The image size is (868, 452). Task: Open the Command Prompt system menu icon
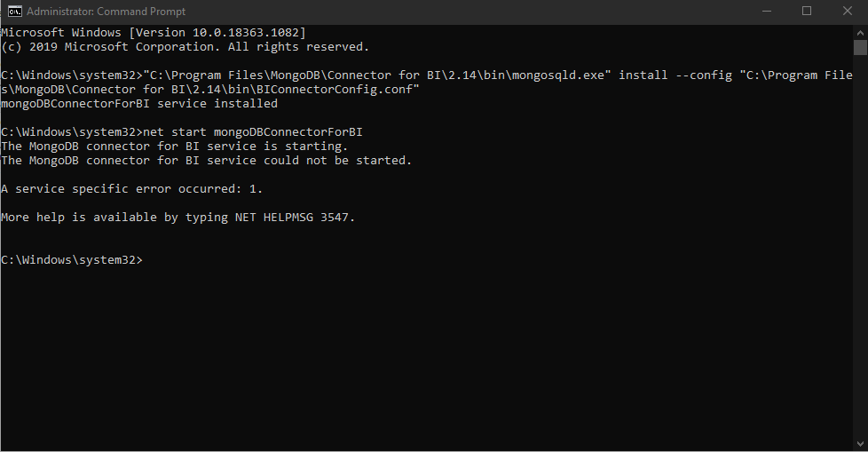[13, 12]
